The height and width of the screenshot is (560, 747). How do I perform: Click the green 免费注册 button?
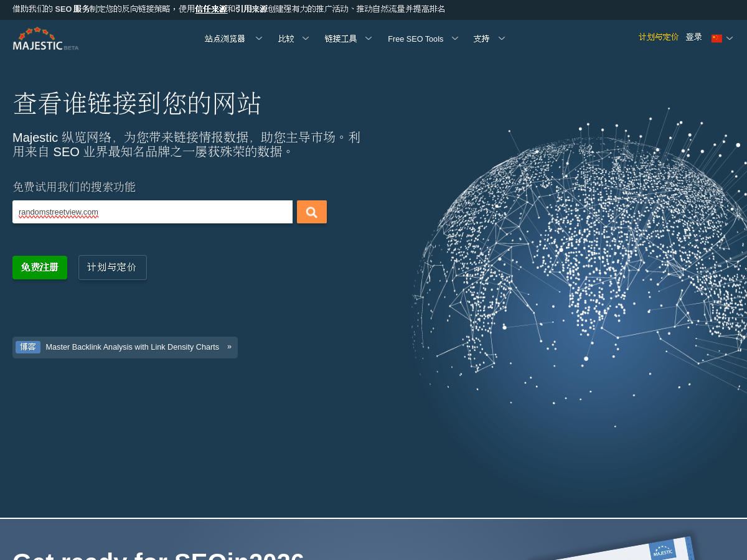point(40,268)
